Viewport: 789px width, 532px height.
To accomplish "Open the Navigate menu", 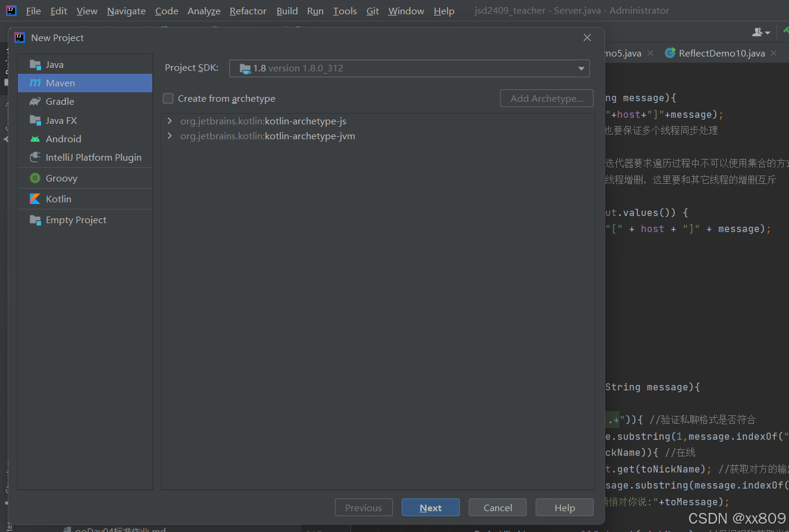I will pyautogui.click(x=126, y=11).
